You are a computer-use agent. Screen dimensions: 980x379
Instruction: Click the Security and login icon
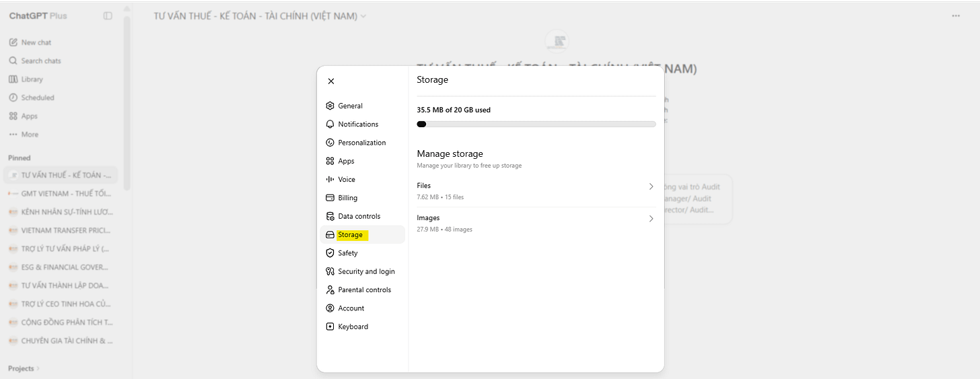click(x=330, y=271)
